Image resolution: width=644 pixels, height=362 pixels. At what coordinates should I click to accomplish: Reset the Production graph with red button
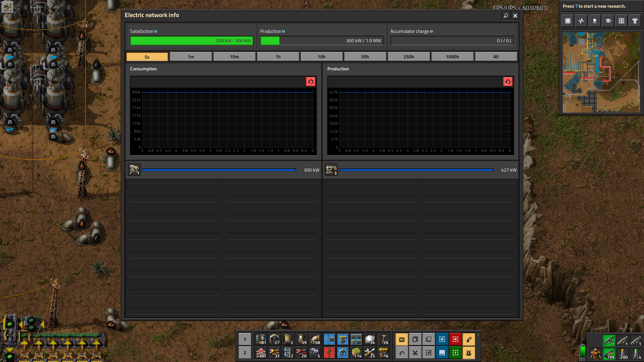[508, 82]
